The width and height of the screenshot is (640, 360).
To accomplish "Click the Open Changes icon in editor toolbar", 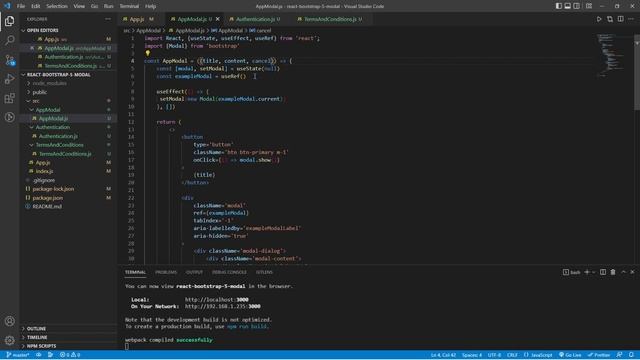I will click(610, 19).
